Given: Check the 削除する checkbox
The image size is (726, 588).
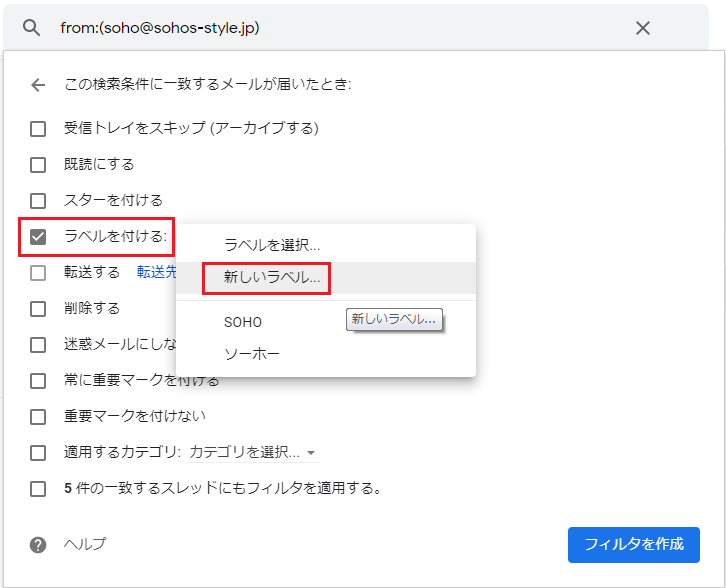Looking at the screenshot, I should pyautogui.click(x=38, y=309).
